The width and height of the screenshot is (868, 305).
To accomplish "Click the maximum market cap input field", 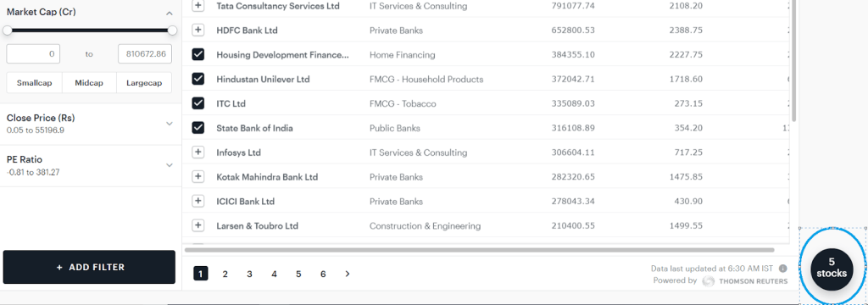I will [x=145, y=54].
